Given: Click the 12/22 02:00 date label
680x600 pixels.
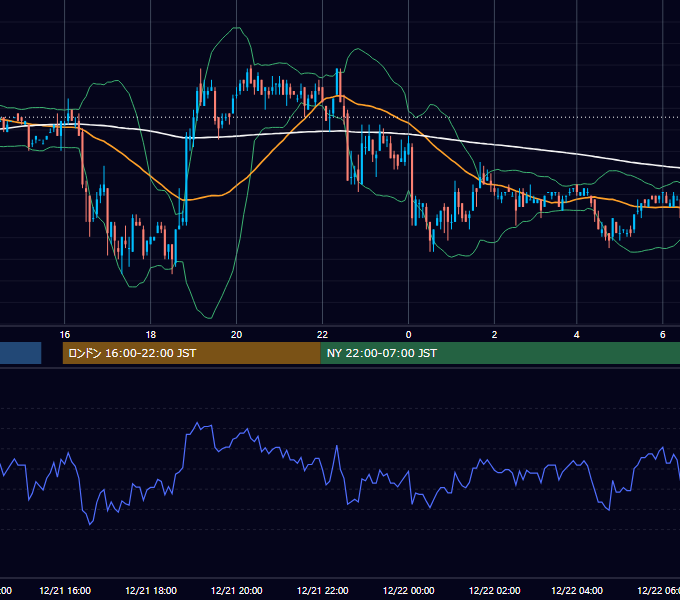Looking at the screenshot, I should pyautogui.click(x=494, y=590).
